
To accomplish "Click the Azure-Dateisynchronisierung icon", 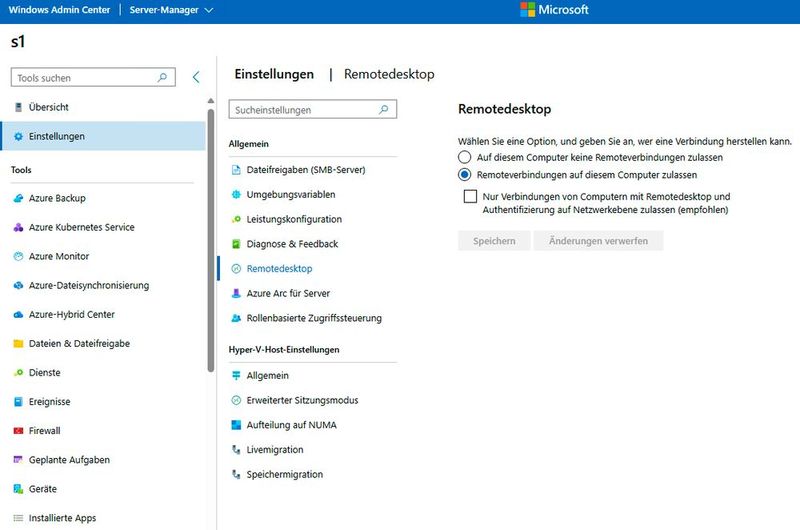I will (x=18, y=285).
